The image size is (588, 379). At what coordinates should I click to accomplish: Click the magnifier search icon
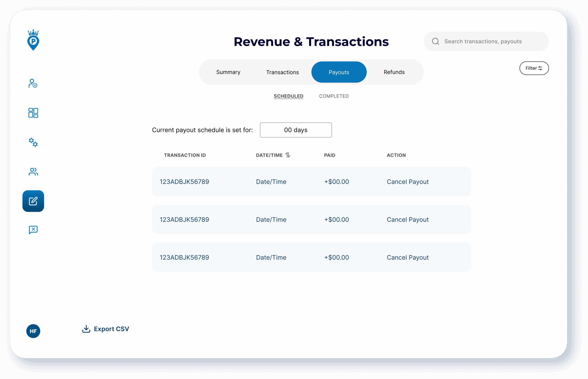pyautogui.click(x=435, y=41)
